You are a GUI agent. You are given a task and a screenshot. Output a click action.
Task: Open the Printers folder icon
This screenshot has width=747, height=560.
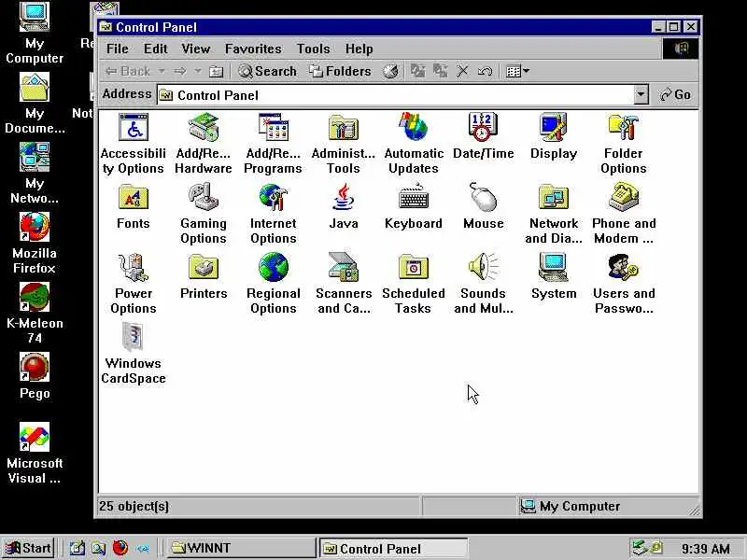pyautogui.click(x=204, y=267)
